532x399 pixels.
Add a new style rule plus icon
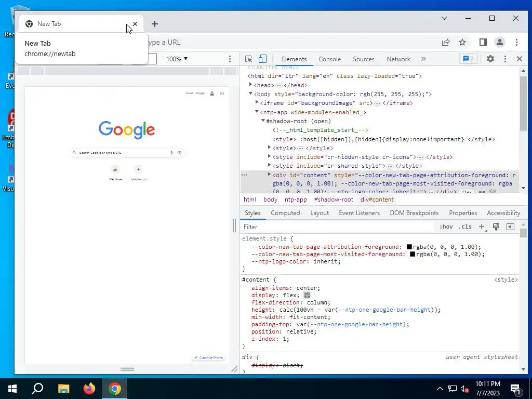point(482,227)
